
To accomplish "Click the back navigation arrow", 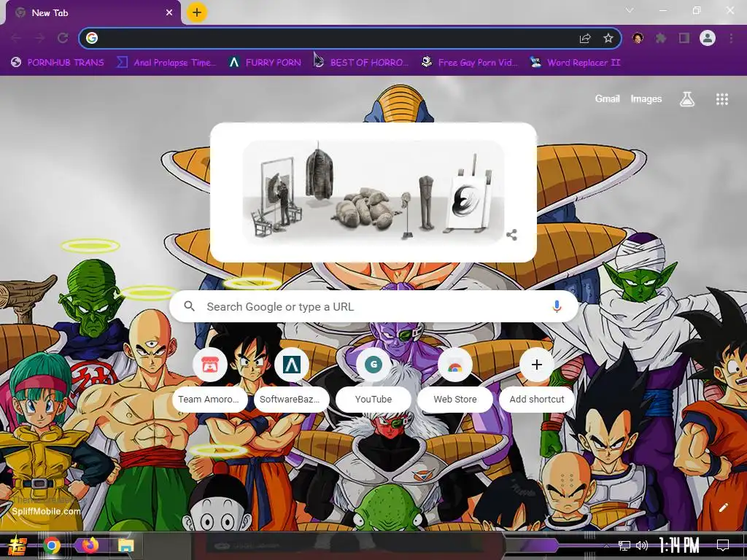I will click(x=16, y=38).
